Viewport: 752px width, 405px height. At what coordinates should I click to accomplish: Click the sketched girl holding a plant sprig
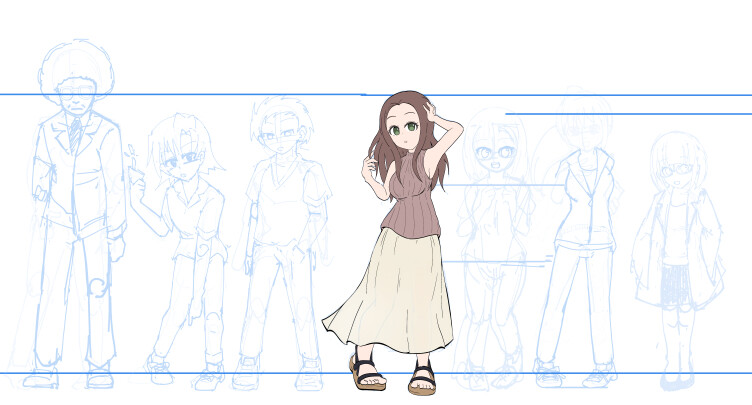tap(180, 250)
